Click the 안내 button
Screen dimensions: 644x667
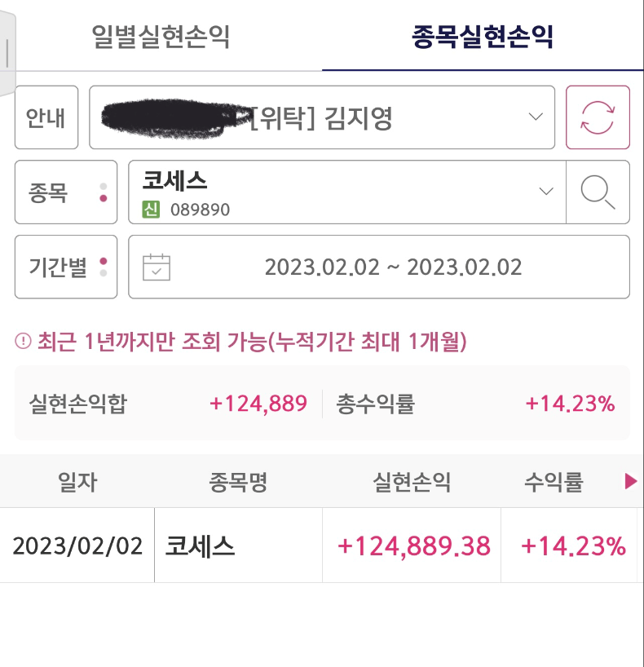coord(46,117)
